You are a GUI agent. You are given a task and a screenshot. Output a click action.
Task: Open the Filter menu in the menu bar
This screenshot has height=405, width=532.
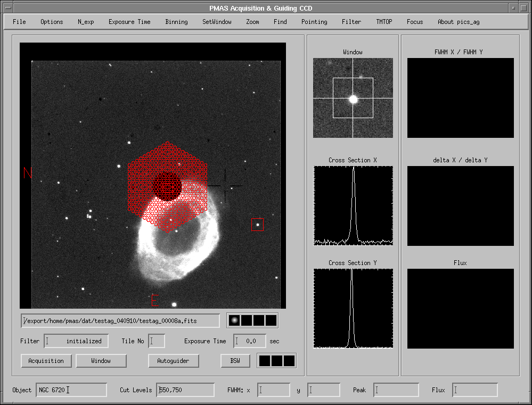pyautogui.click(x=351, y=22)
